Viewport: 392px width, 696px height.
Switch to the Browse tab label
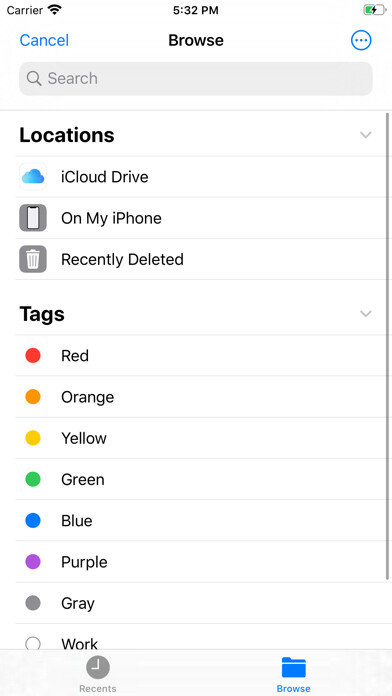click(x=293, y=689)
